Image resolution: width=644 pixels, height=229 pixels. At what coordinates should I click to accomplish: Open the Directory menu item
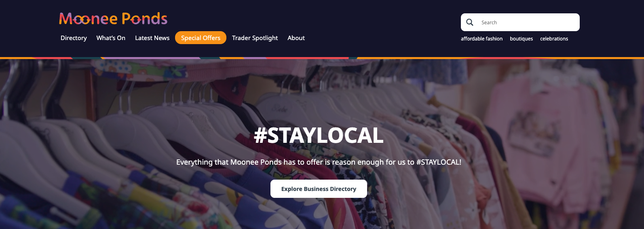click(x=74, y=38)
